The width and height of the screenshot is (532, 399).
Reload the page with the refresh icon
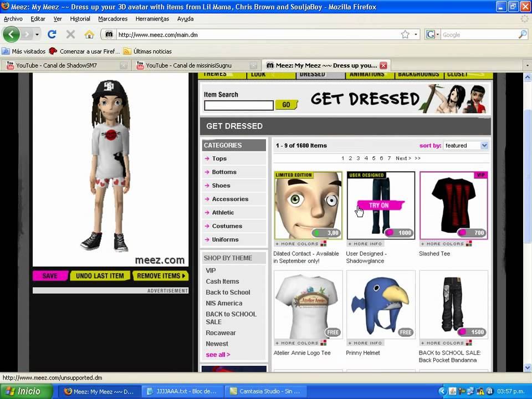(52, 34)
